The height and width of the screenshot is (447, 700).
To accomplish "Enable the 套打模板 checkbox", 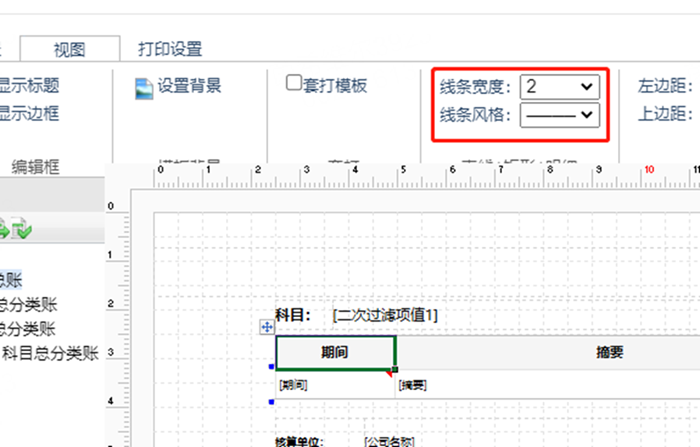I will (x=294, y=83).
